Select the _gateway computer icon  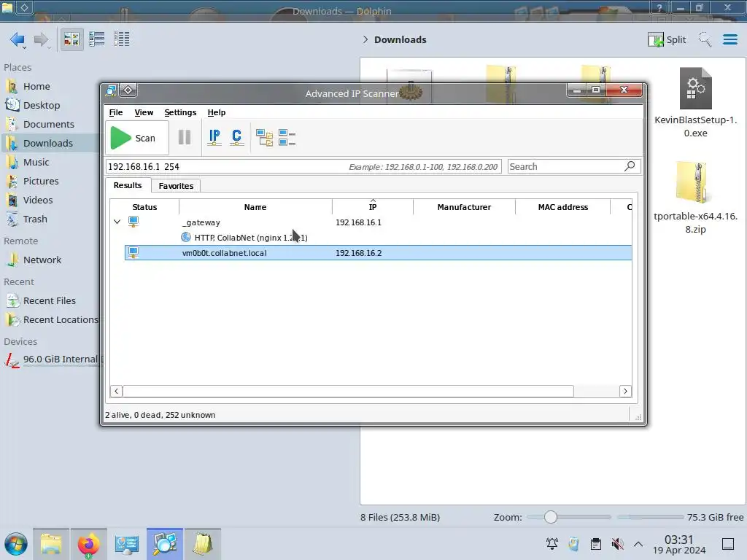point(133,222)
